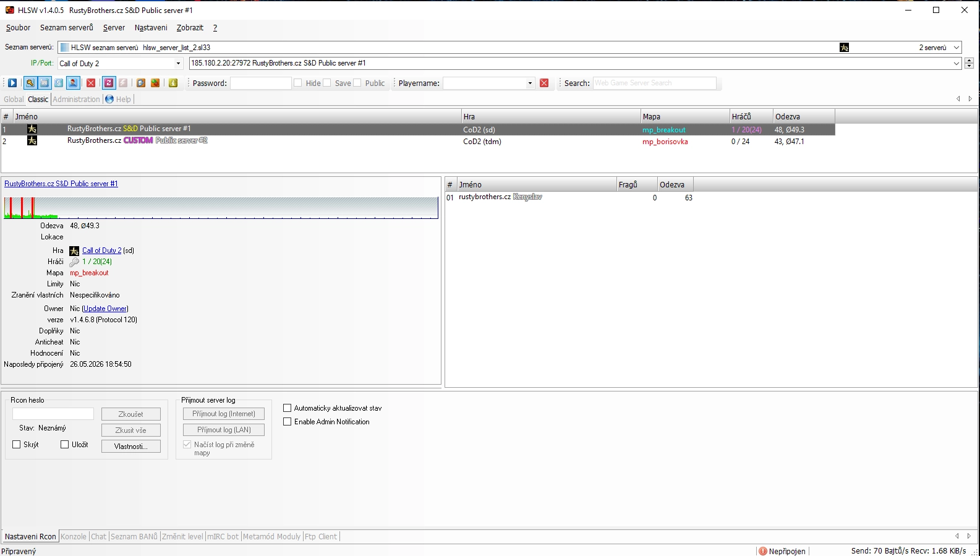Open the Nastavení menu
Image resolution: width=980 pixels, height=556 pixels.
click(x=151, y=28)
